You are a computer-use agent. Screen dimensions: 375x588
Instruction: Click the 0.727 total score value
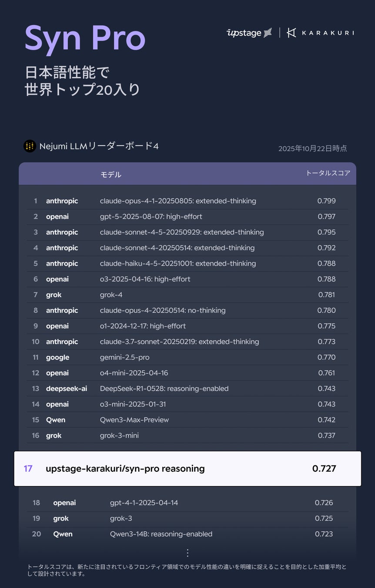(324, 469)
